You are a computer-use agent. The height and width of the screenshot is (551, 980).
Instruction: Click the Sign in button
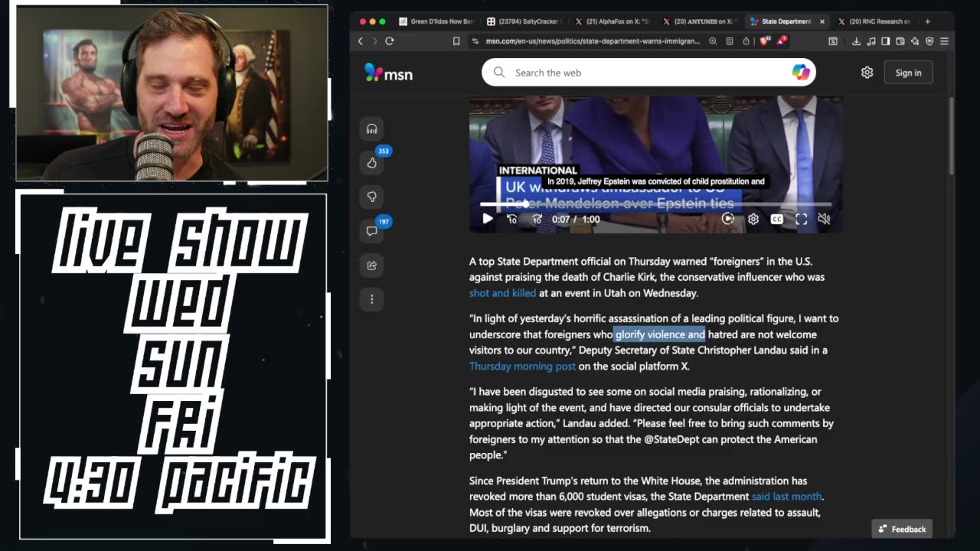pyautogui.click(x=908, y=73)
